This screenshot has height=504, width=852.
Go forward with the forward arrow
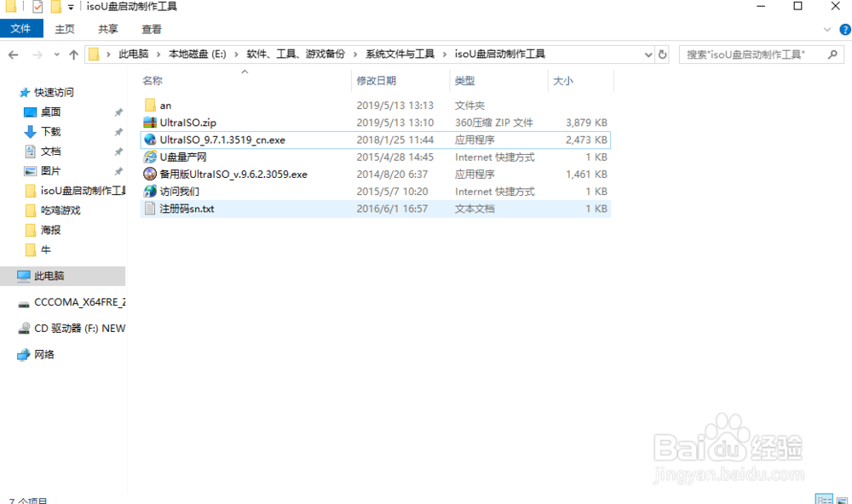pyautogui.click(x=37, y=54)
